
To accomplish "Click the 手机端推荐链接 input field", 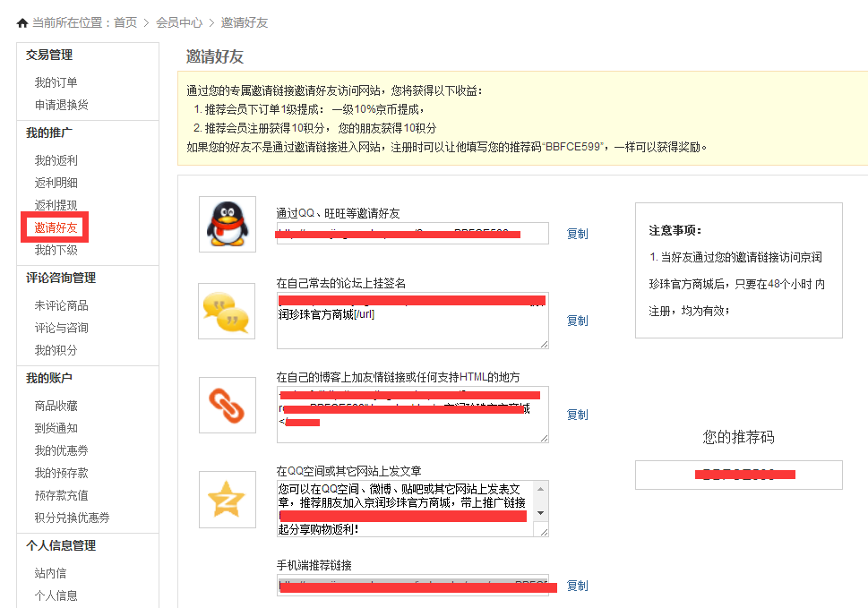I will click(x=412, y=586).
